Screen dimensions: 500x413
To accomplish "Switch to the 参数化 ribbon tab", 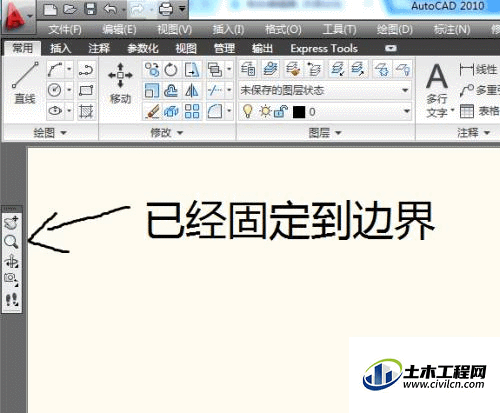I will (x=142, y=49).
